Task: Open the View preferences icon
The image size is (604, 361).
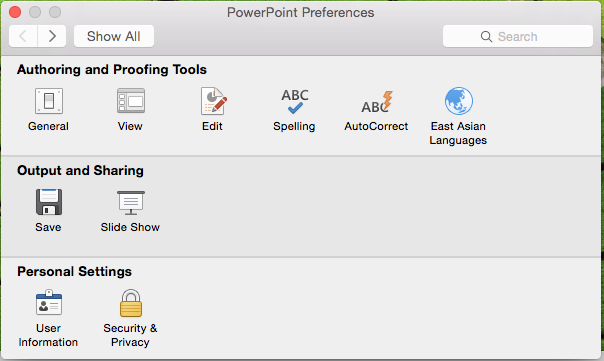Action: (x=131, y=101)
